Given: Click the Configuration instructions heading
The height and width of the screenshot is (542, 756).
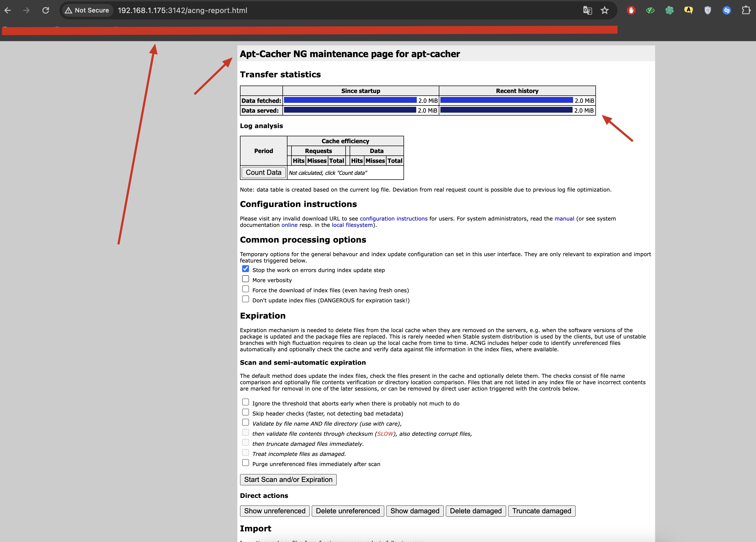Looking at the screenshot, I should 298,204.
